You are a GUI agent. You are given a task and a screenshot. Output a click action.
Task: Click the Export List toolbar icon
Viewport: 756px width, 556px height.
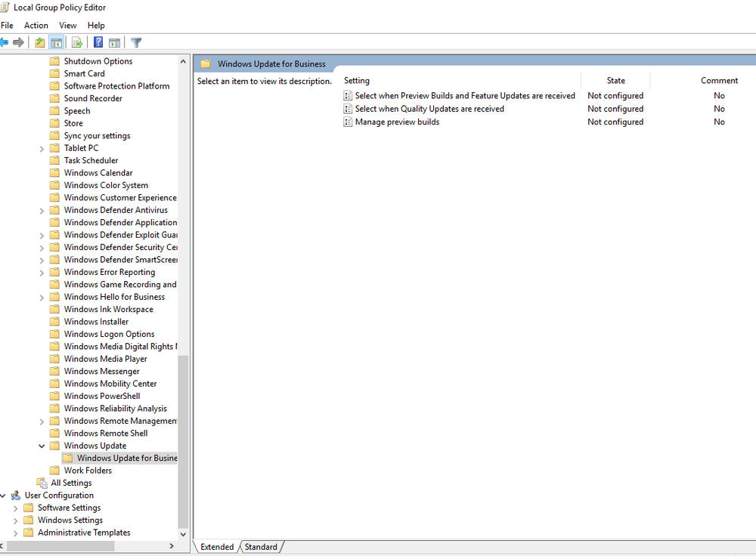77,42
